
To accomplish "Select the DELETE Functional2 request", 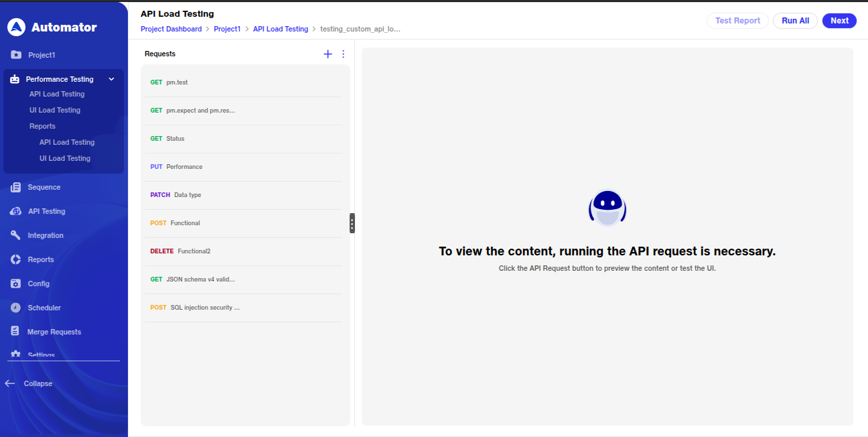I will coord(244,251).
